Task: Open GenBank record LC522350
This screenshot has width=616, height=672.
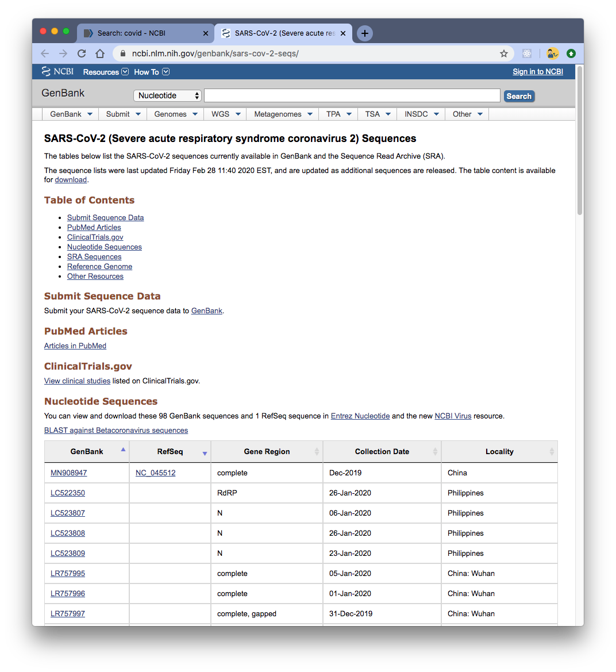Action: click(x=68, y=493)
